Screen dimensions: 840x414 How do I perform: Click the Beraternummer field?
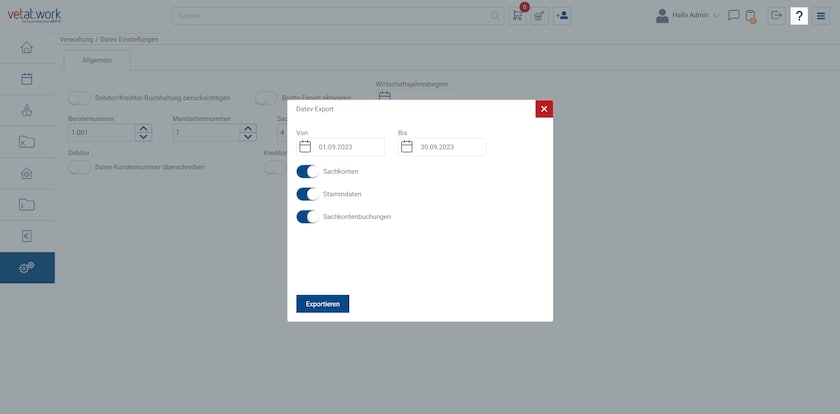click(102, 132)
